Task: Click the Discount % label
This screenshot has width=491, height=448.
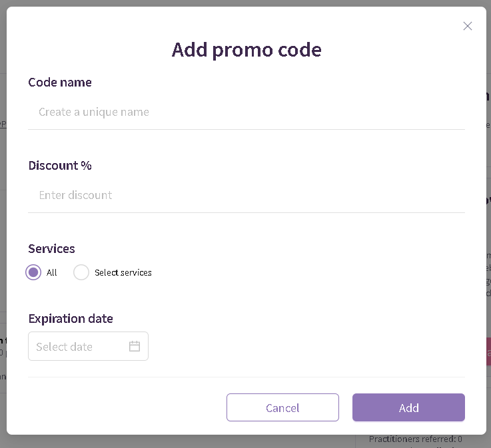Action: click(x=60, y=166)
